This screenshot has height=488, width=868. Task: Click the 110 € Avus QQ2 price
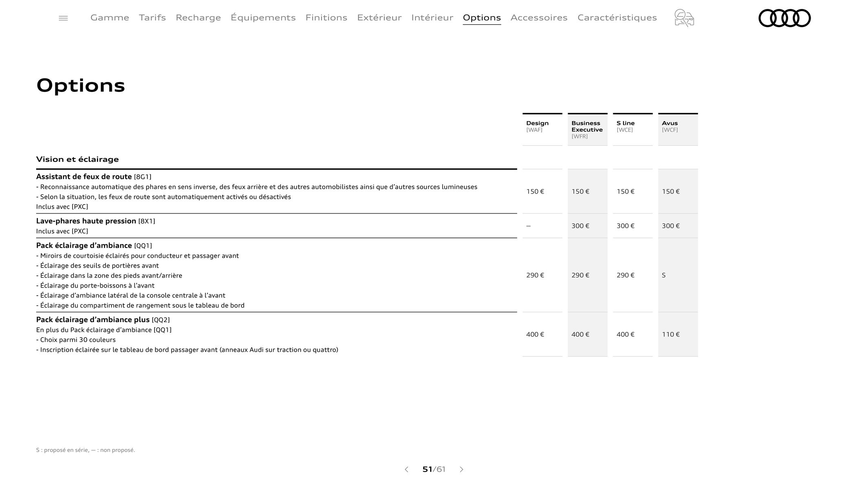point(671,335)
